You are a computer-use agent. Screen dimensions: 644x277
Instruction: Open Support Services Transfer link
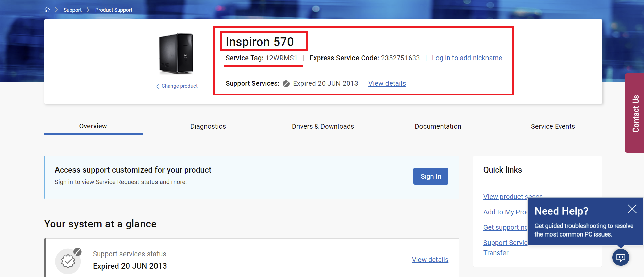[x=506, y=248]
